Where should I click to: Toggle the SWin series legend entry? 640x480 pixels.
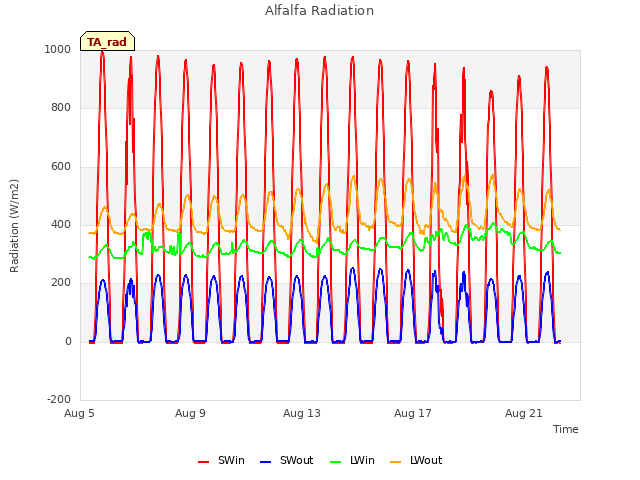point(221,460)
